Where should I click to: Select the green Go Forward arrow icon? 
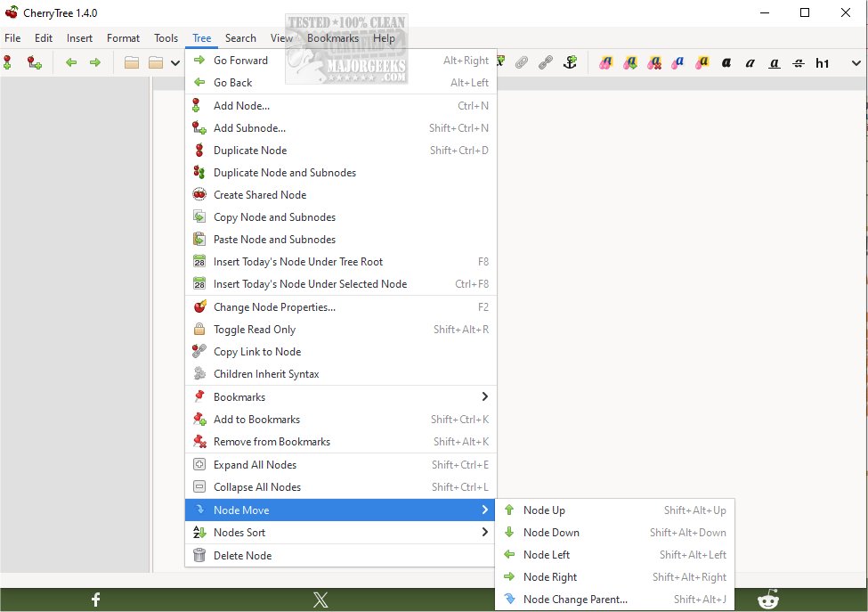pyautogui.click(x=94, y=62)
